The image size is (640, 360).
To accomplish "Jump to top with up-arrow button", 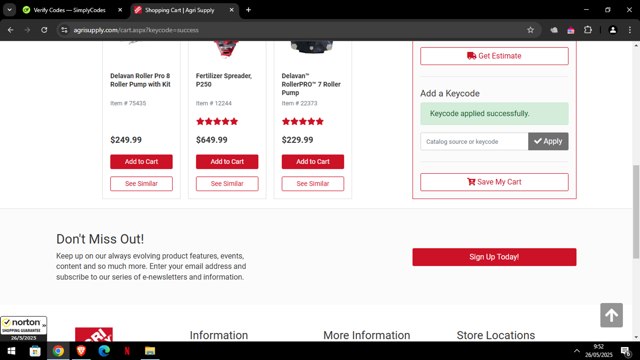I will pyautogui.click(x=611, y=315).
